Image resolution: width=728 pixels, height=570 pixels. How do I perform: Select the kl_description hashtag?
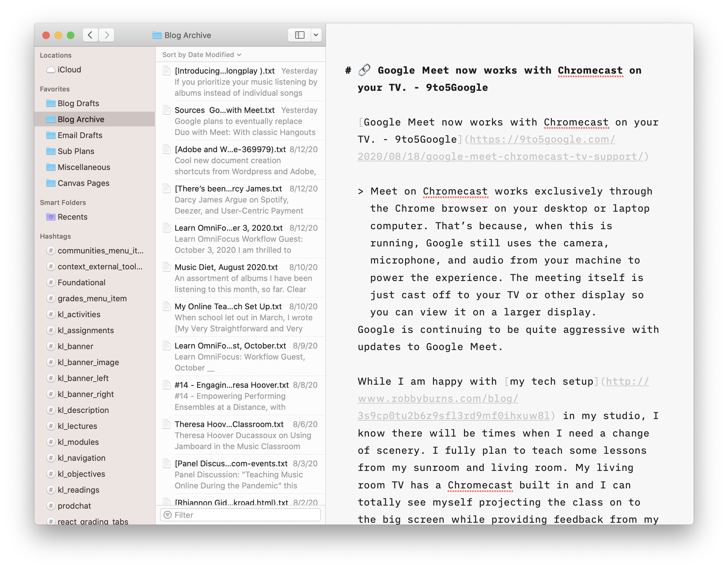pos(95,410)
